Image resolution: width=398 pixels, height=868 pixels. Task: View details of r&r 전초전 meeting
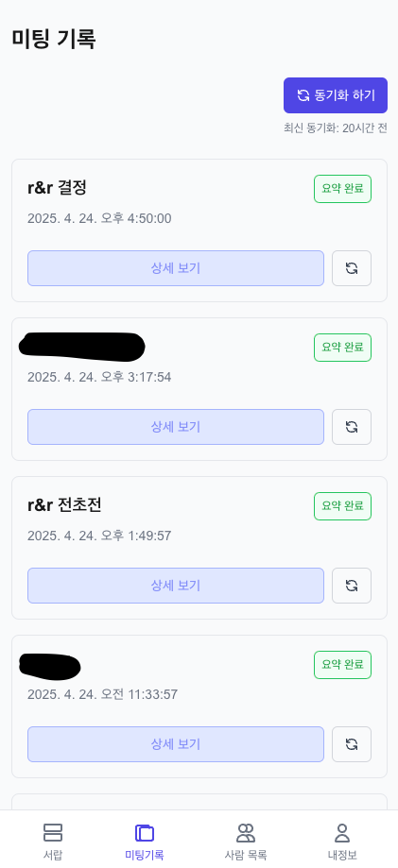[176, 586]
